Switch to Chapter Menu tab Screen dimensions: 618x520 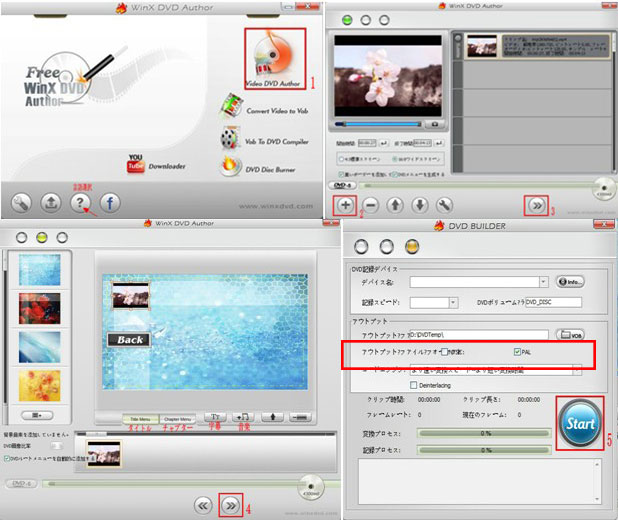tap(177, 419)
